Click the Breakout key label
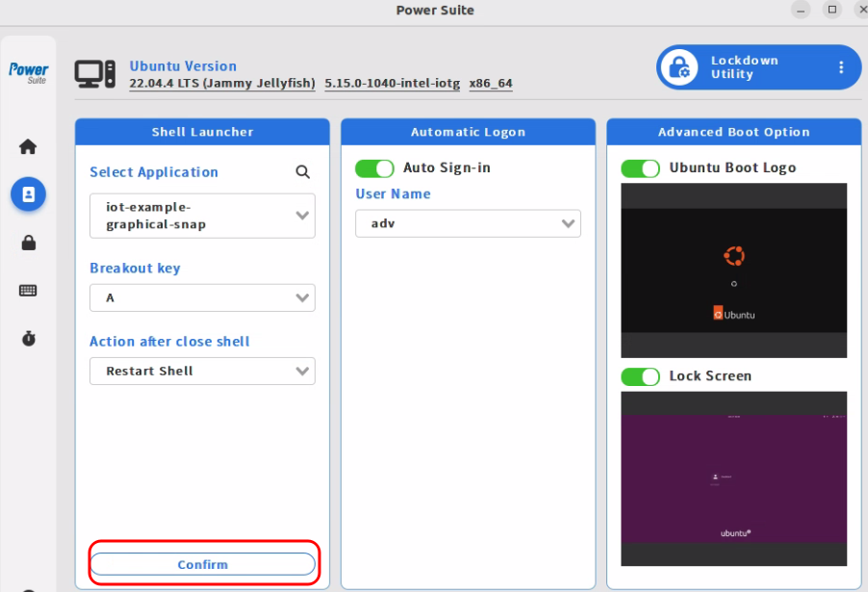This screenshot has height=592, width=868. [x=135, y=268]
